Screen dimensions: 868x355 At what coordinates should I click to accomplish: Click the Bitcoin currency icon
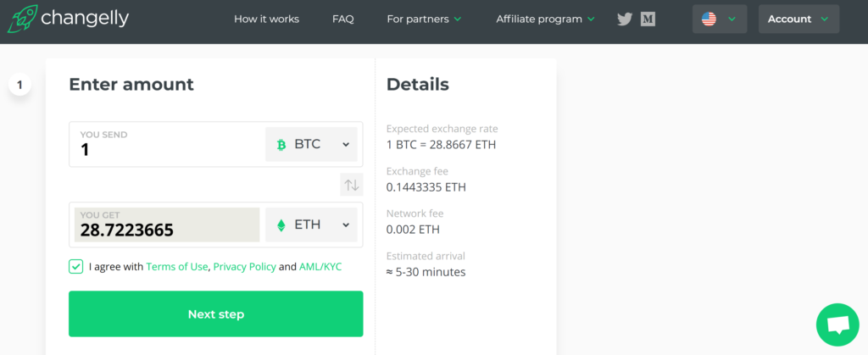[x=281, y=145]
